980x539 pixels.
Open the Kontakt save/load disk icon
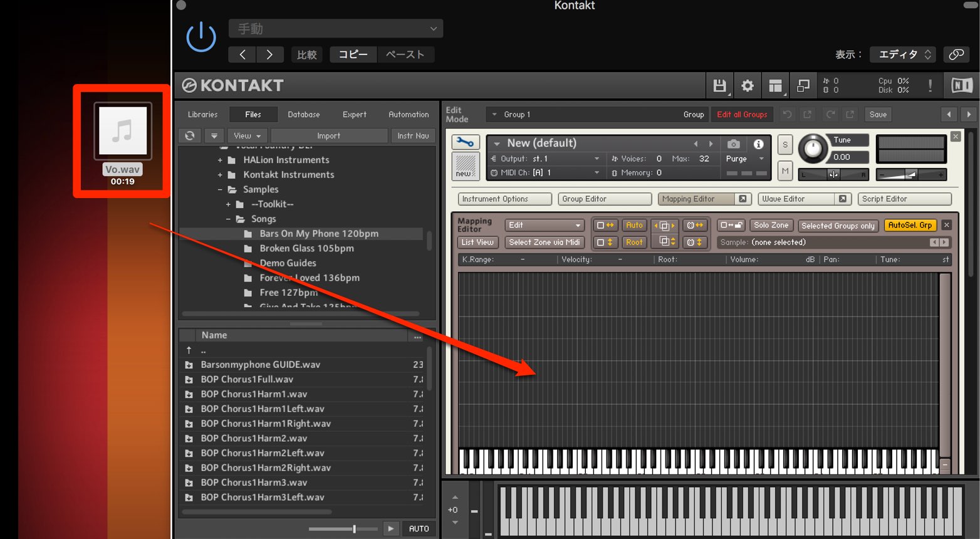pyautogui.click(x=719, y=86)
